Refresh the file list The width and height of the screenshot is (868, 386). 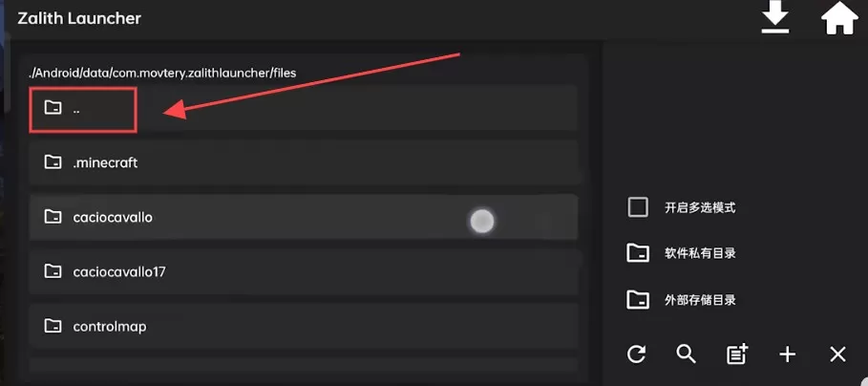[636, 354]
